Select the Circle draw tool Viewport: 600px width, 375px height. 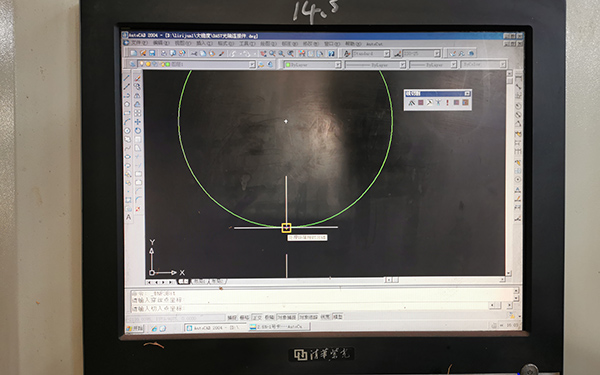[x=127, y=130]
